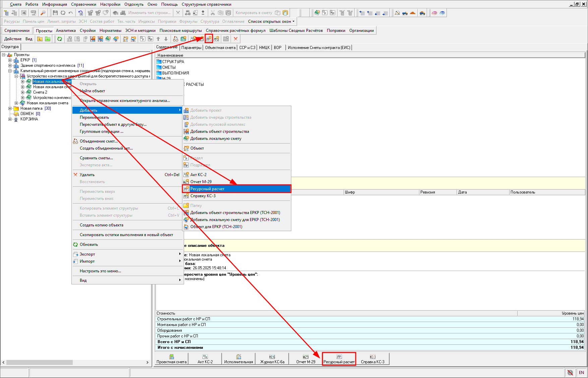Select Ресурсный расчет in the Добавить submenu
Screen dimensions: 588x378
tap(207, 189)
